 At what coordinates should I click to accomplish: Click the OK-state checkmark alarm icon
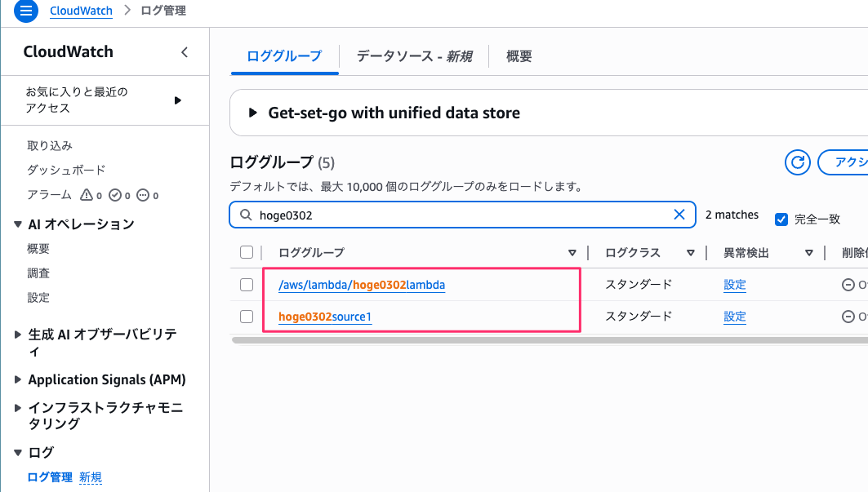coord(115,195)
